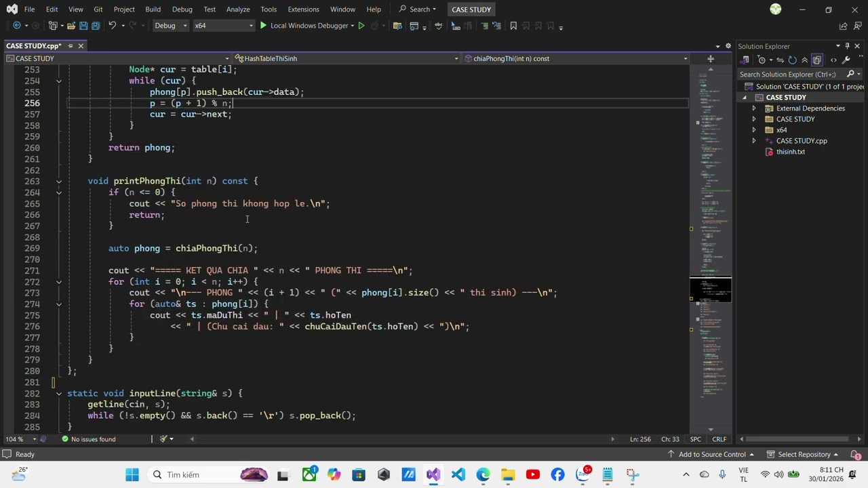Open Properties wrench in Solution Explorer

pos(846,60)
